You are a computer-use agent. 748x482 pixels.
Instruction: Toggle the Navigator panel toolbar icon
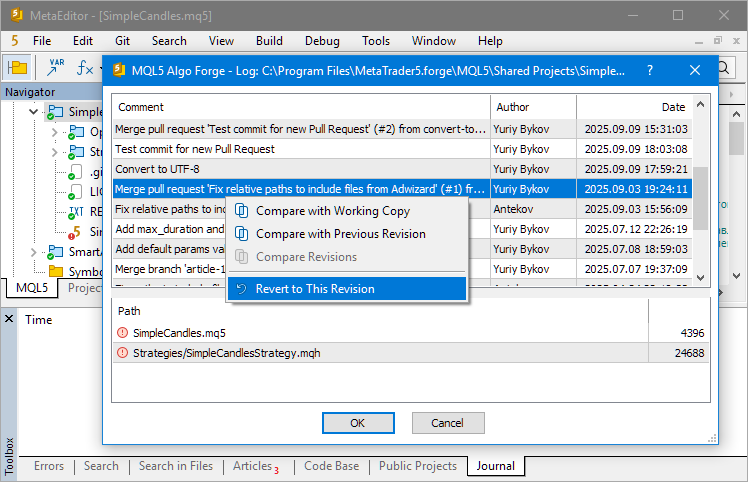pyautogui.click(x=17, y=67)
